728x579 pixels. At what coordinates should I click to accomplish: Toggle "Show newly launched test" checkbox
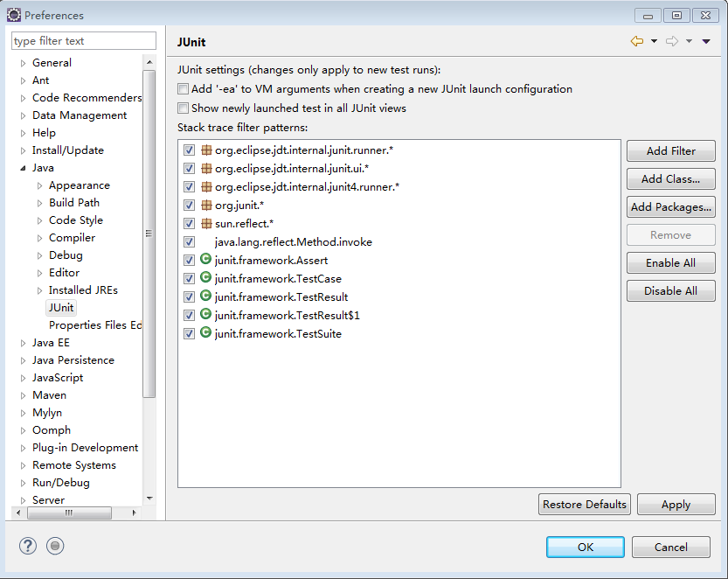pos(183,108)
